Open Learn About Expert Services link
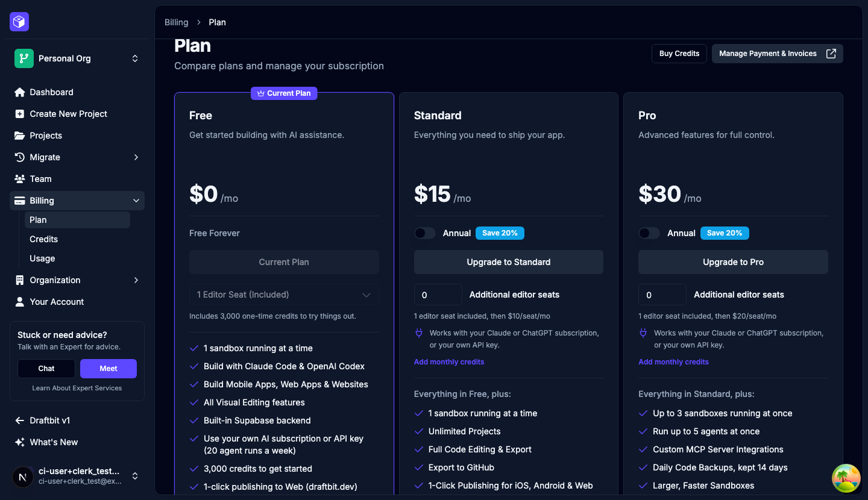Viewport: 868px width, 500px height. (x=77, y=388)
